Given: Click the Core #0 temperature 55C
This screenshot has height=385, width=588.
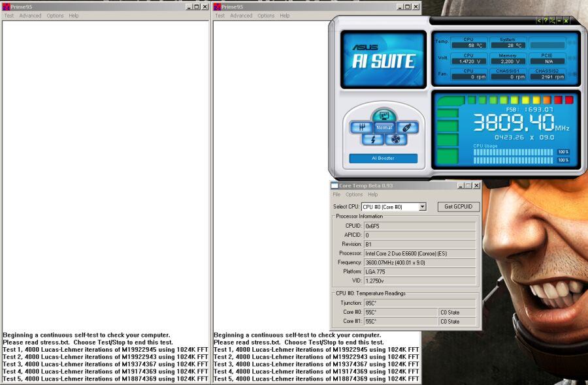Looking at the screenshot, I should coord(400,312).
